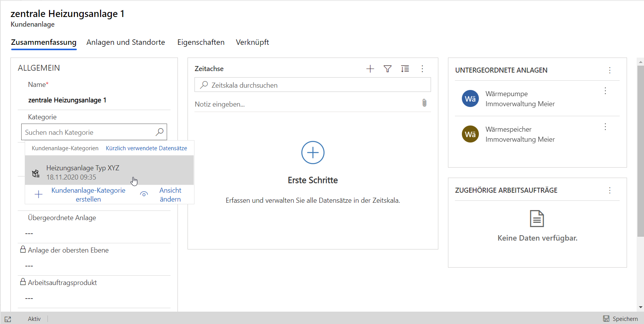The image size is (644, 324).
Task: Click the magnifier icon in Kategorie field
Action: click(159, 132)
